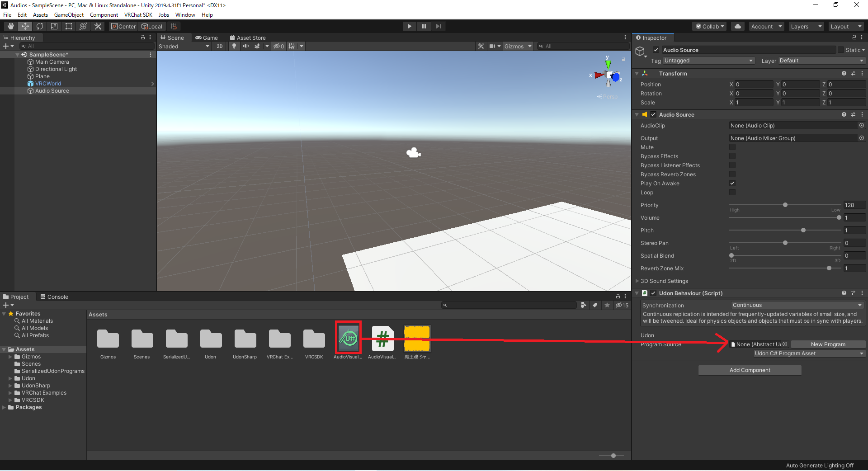This screenshot has height=471, width=868.
Task: Open the Synchronization dropdown
Action: coord(797,305)
